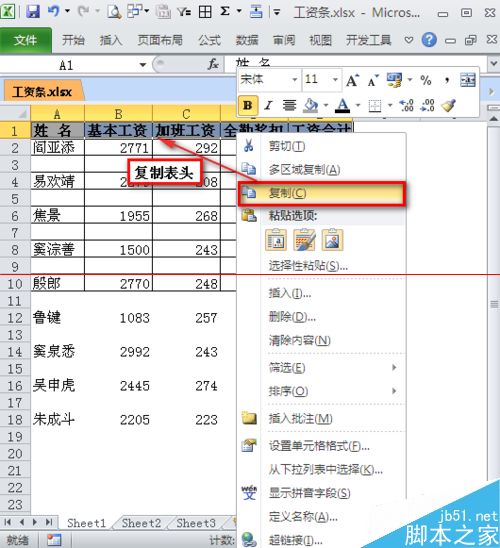The image size is (500, 548).
Task: Choose 定义名称(A)... from context menu
Action: coord(303,516)
